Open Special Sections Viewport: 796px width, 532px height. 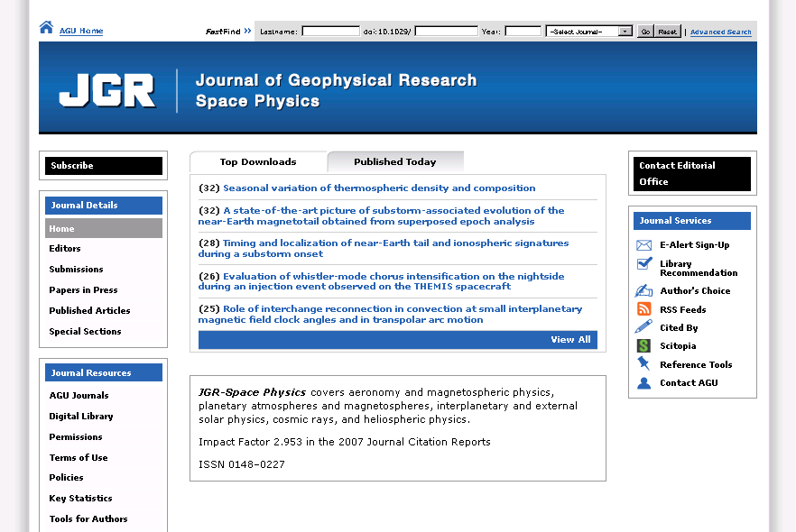pos(85,332)
